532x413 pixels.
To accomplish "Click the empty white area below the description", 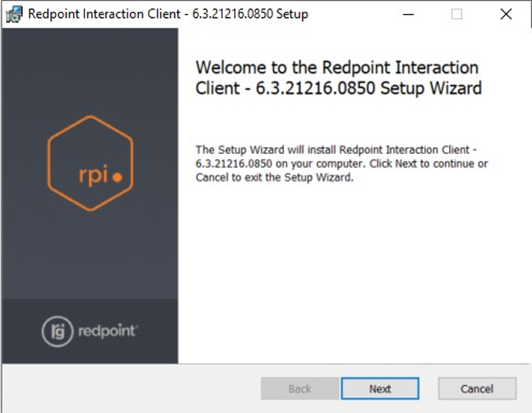I will [354, 275].
